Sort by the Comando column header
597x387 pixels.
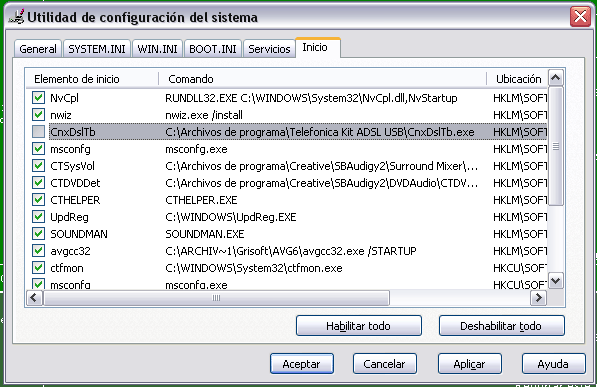pyautogui.click(x=322, y=79)
